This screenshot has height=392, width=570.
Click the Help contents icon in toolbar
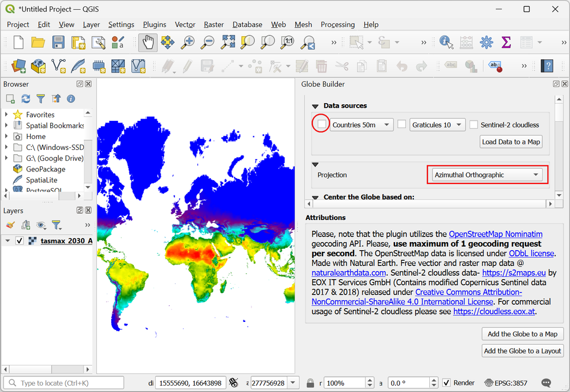[547, 66]
